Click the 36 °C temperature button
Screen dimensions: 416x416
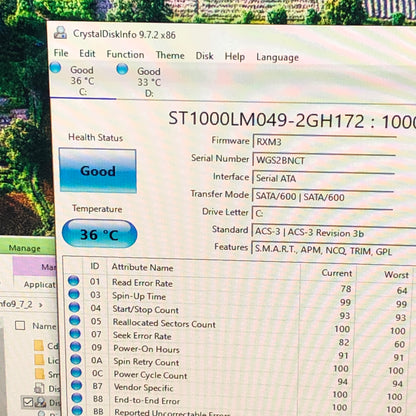coord(99,234)
